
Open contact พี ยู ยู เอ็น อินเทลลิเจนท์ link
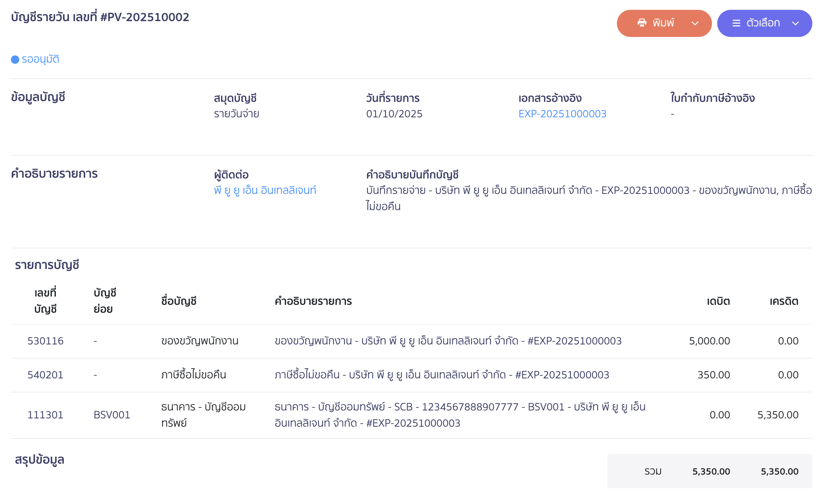(265, 190)
